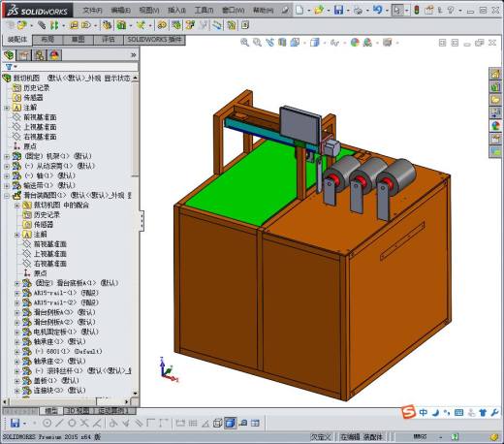The width and height of the screenshot is (504, 444).
Task: Click the Rebuild traffic light icon
Action: (x=417, y=10)
